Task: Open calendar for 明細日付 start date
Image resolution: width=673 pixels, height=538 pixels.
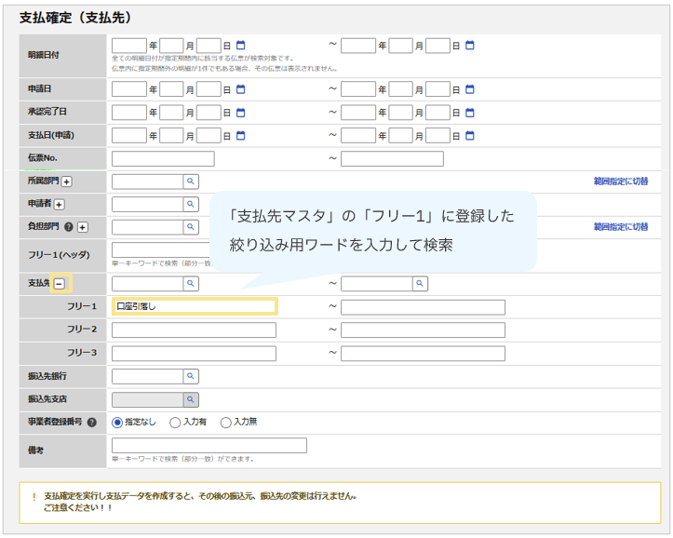Action: 241,45
